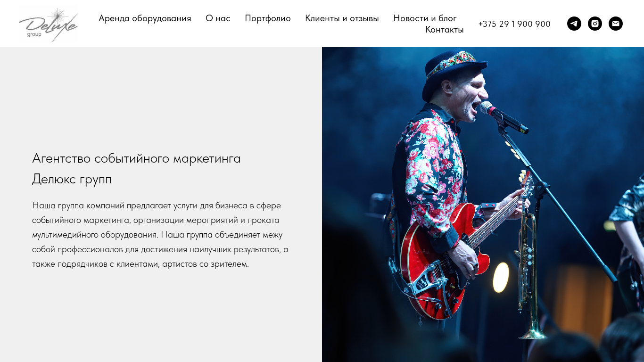
Task: Call the phone number +375 29 1 900 900
Action: point(514,24)
